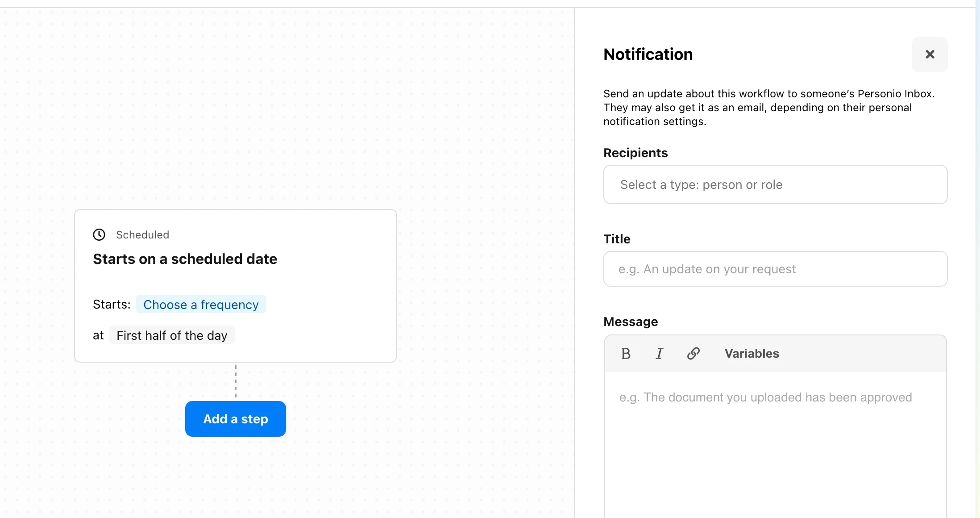This screenshot has height=518, width=980.
Task: Open the Variables menu
Action: (x=752, y=354)
